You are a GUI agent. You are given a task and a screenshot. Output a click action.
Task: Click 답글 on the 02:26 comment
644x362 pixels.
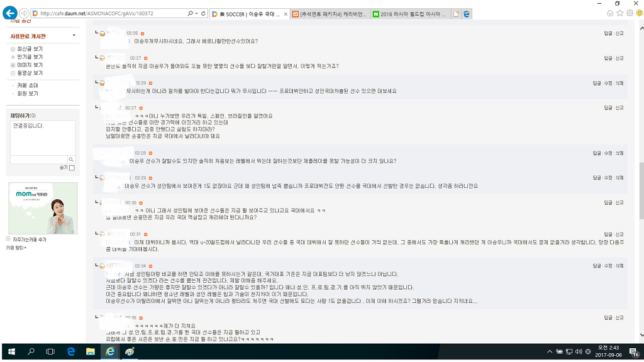pyautogui.click(x=608, y=34)
